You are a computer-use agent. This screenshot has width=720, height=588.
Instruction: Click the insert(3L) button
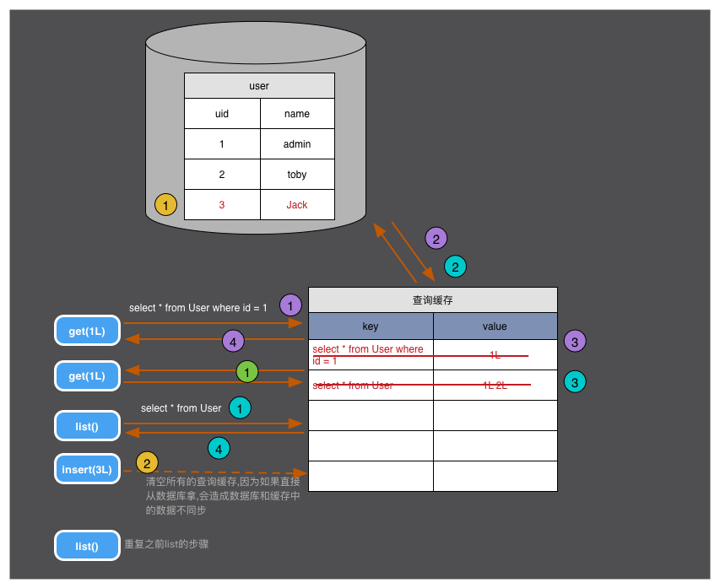87,469
